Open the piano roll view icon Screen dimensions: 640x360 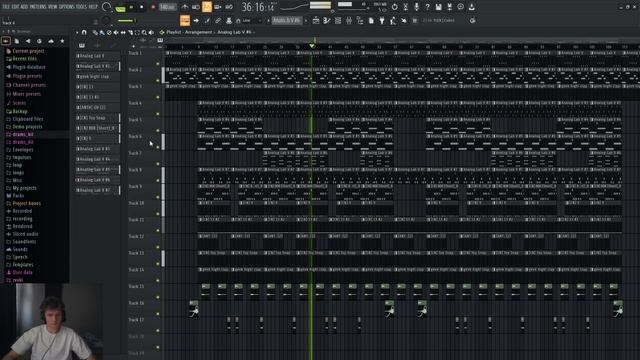click(327, 20)
